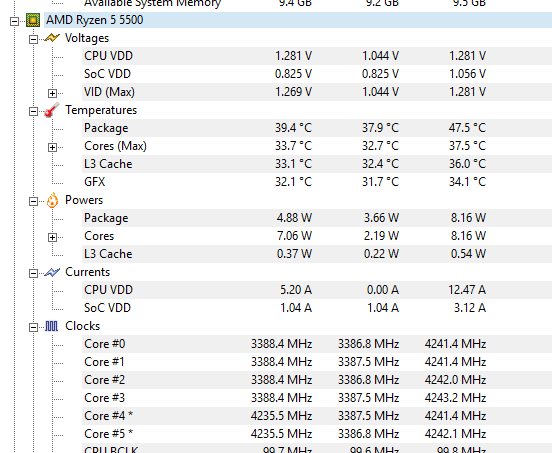Select the Powers group label

pyautogui.click(x=84, y=200)
